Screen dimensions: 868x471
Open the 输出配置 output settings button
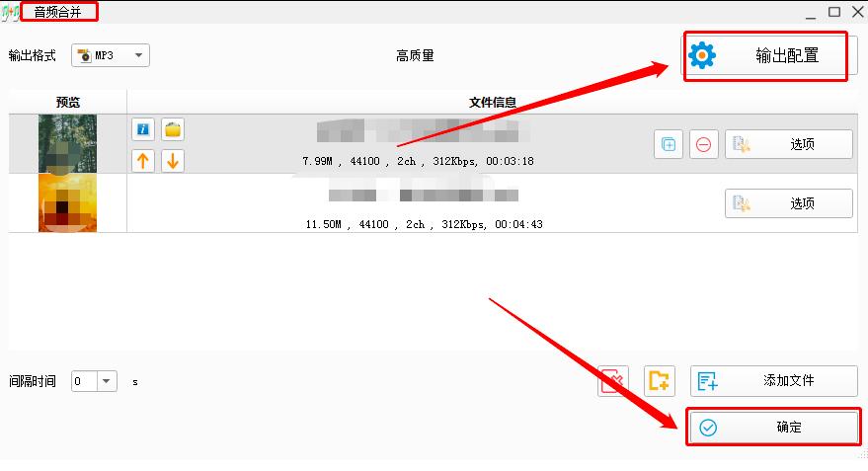[x=769, y=55]
